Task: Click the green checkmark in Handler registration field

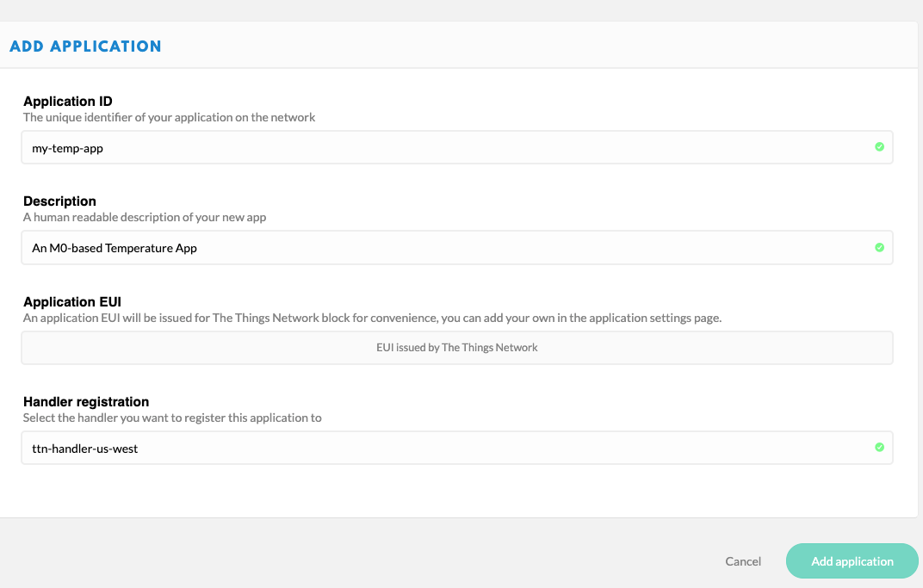Action: tap(879, 448)
